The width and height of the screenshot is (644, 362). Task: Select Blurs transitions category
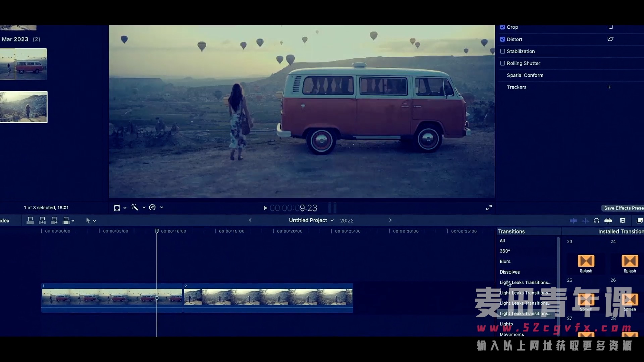pyautogui.click(x=505, y=261)
